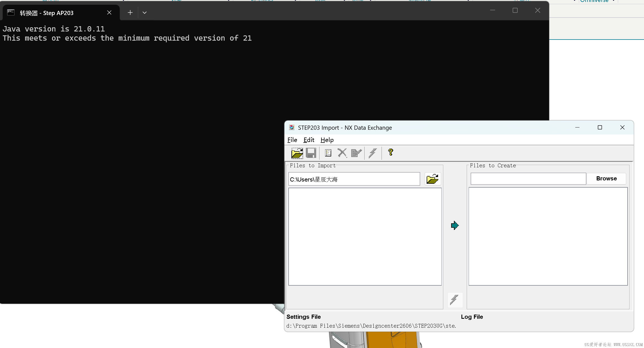Maximize the STEP203 Import window
Screen dimensions: 644x348
[x=600, y=127]
